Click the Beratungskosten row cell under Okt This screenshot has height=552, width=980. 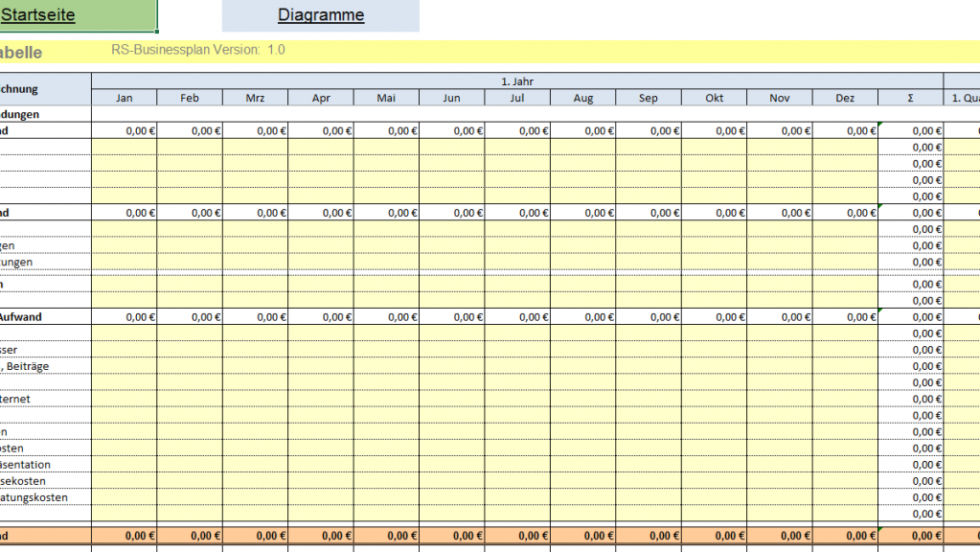(x=714, y=497)
